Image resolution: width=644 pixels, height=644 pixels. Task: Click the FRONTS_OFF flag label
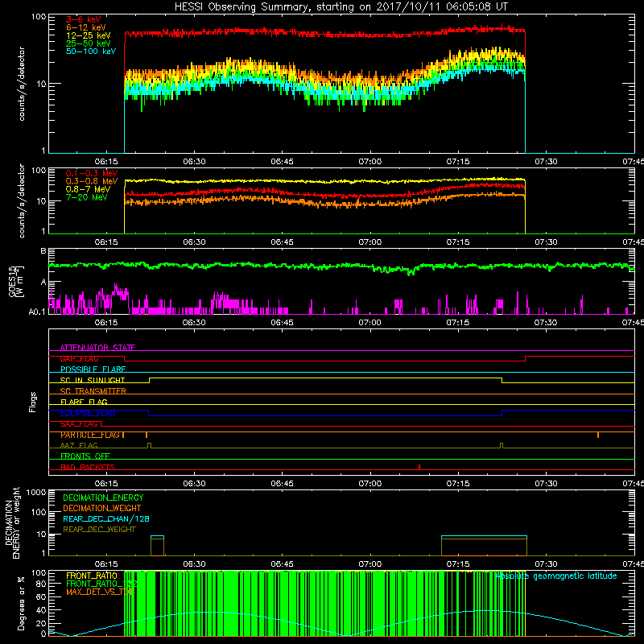point(85,456)
